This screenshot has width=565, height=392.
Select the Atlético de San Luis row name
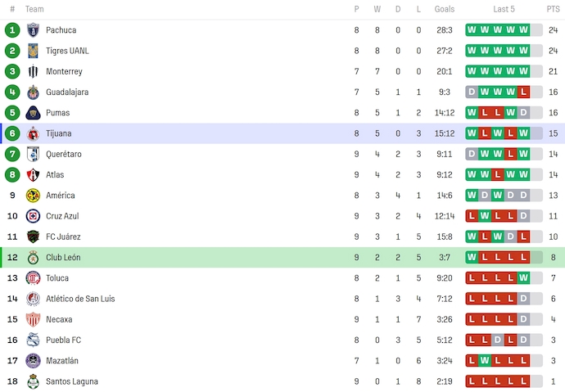(x=80, y=299)
